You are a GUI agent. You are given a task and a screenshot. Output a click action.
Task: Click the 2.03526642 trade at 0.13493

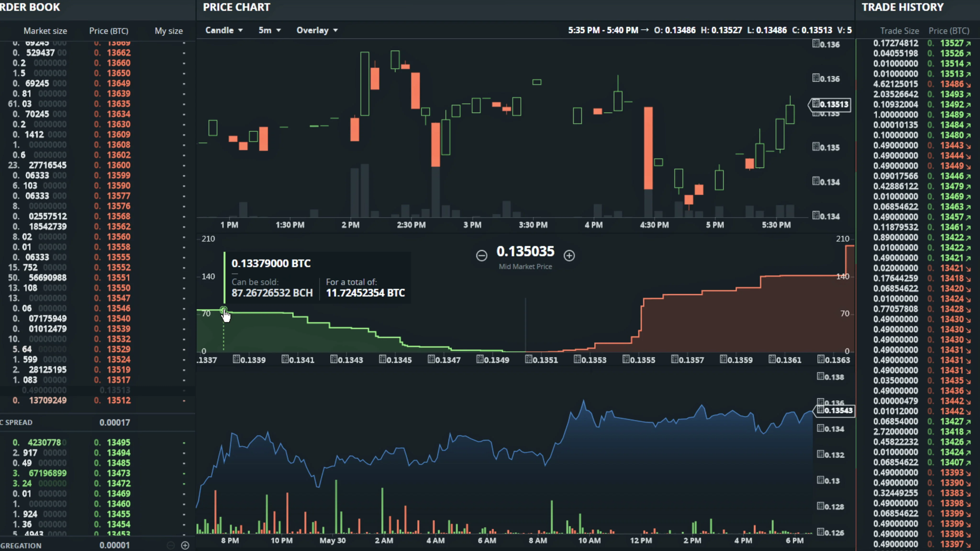pos(918,94)
